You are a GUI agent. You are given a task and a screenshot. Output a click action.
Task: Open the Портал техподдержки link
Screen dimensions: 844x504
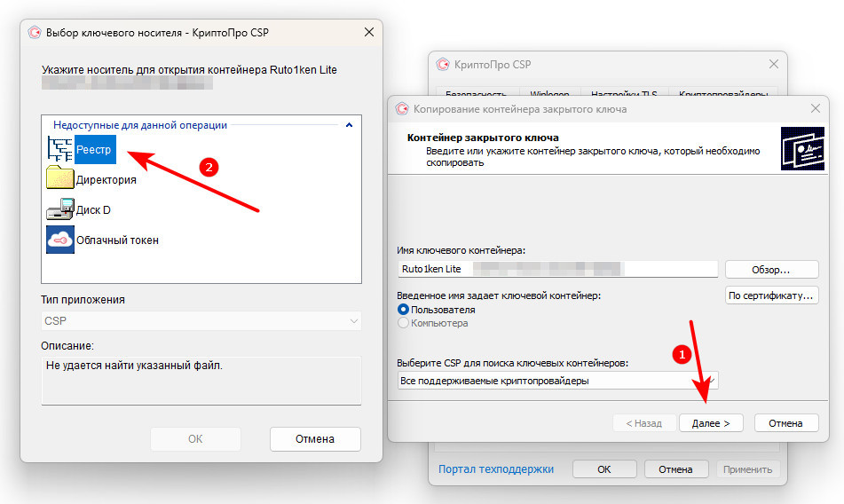pyautogui.click(x=495, y=469)
